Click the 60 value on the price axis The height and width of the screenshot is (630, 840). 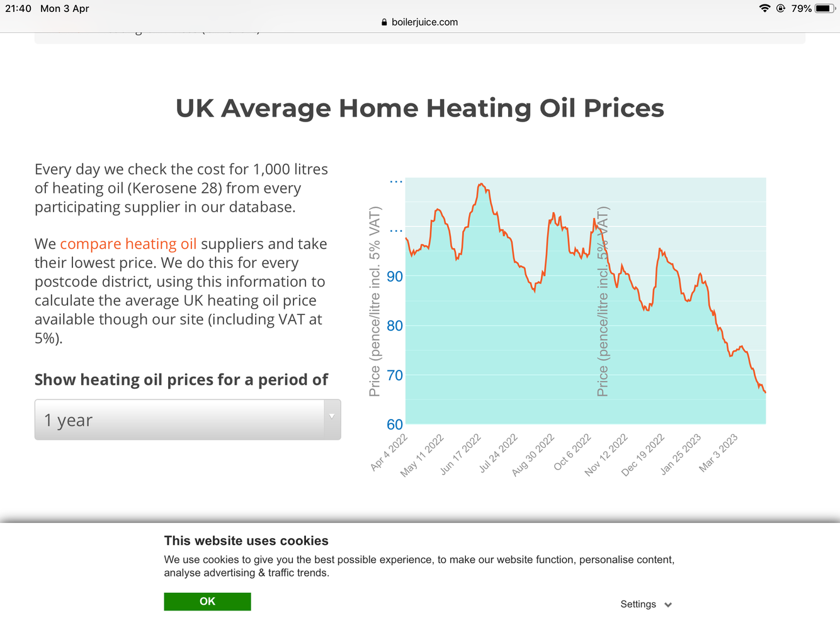pos(395,425)
